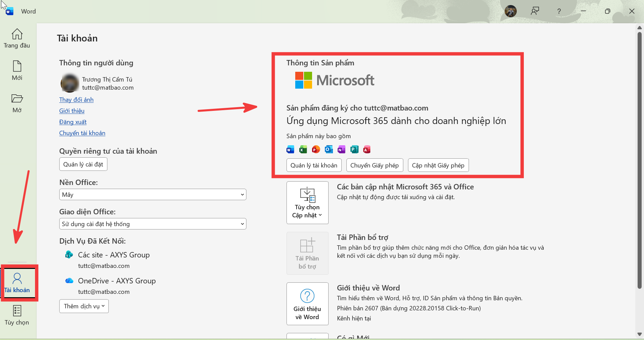The height and width of the screenshot is (340, 644).
Task: Click the Tải Phần bổ trợ button
Action: pos(307,253)
